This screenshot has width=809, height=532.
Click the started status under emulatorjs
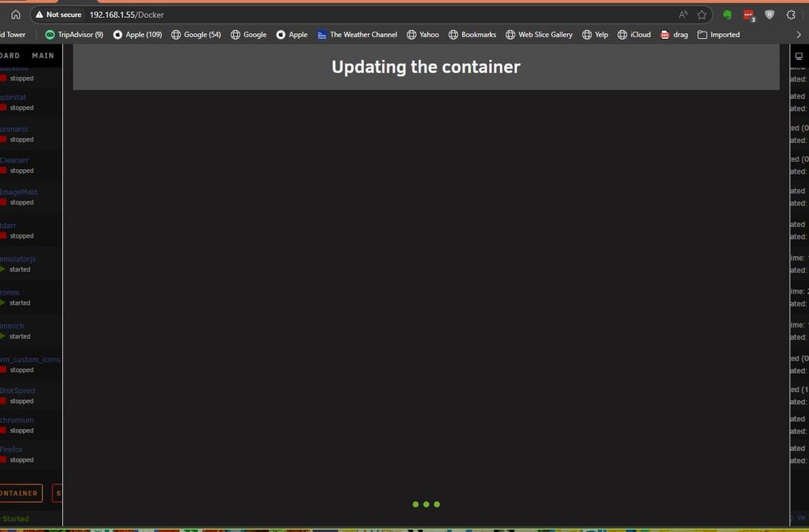pos(19,269)
